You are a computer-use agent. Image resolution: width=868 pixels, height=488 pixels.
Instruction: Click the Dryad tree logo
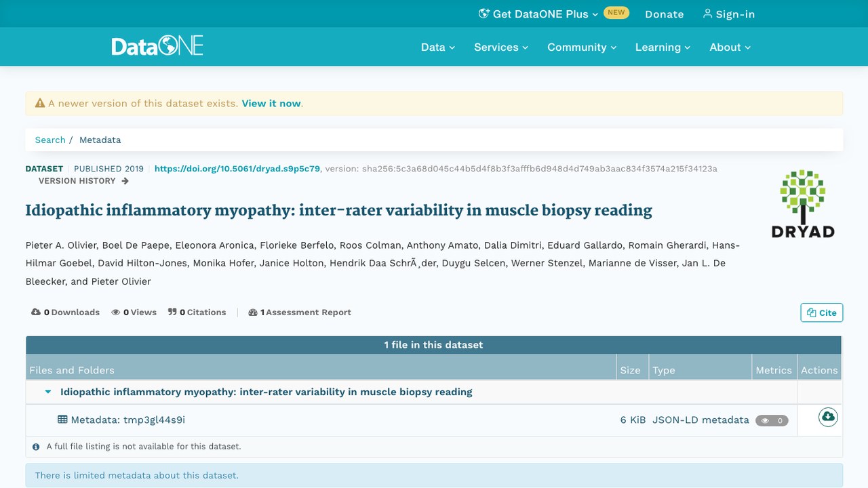[x=803, y=203]
